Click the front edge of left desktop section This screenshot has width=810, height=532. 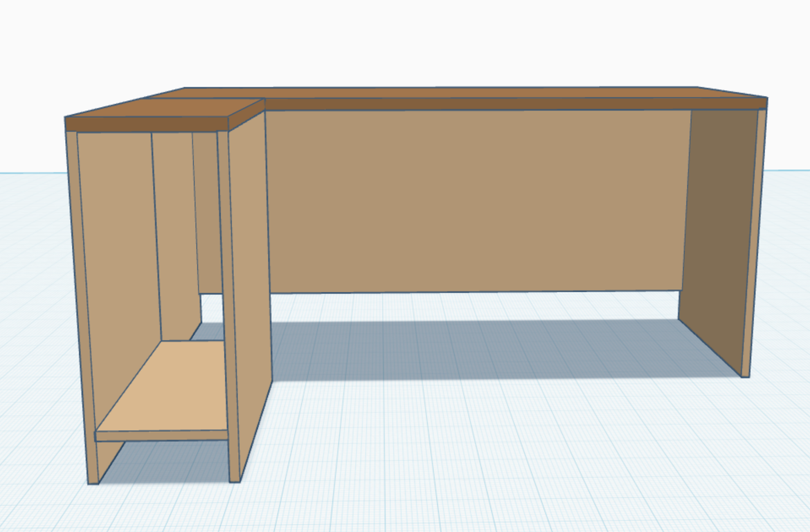147,124
